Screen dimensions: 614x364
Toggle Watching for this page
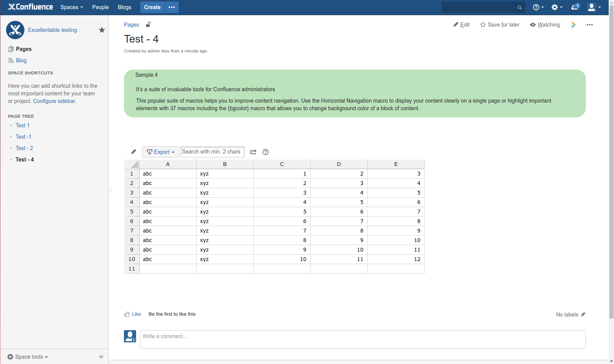click(545, 24)
